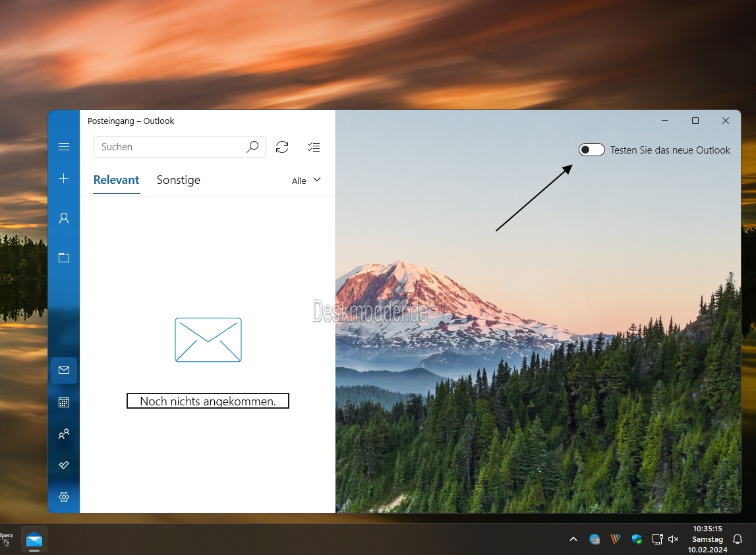Switch to Mail view in sidebar
Image resolution: width=756 pixels, height=555 pixels.
pos(64,370)
